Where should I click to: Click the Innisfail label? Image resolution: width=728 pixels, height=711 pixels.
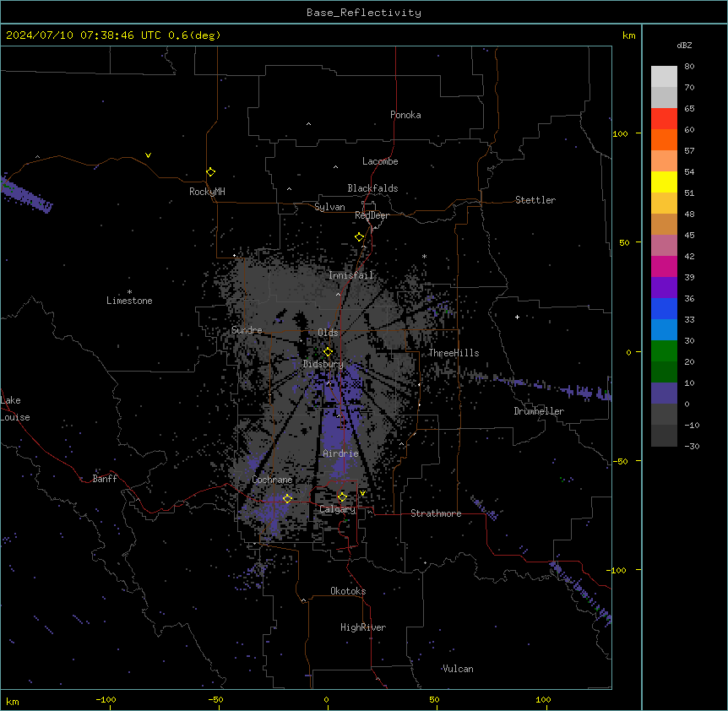(x=351, y=275)
